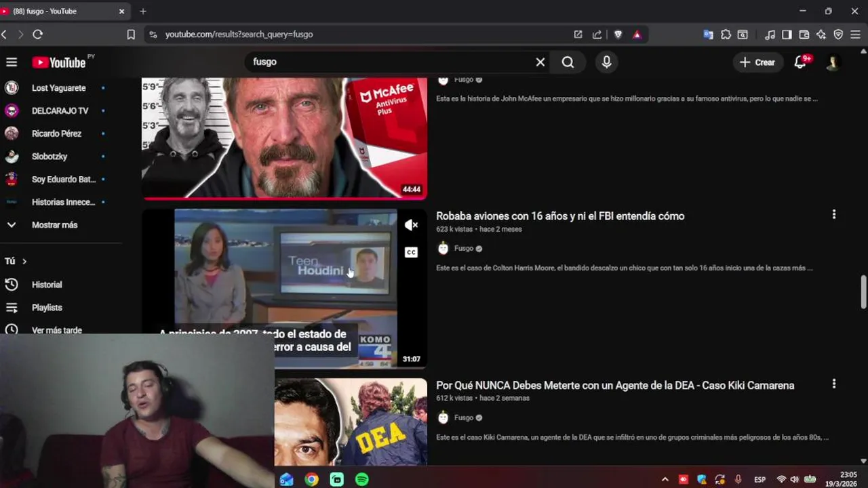
Task: Play the DEA Kiki Camarena thumbnail
Action: 351,422
